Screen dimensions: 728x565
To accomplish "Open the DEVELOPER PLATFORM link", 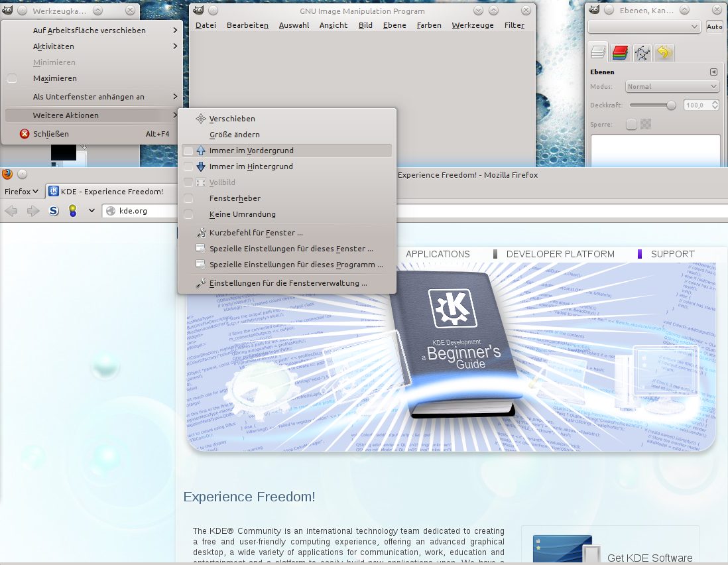I will 560,254.
